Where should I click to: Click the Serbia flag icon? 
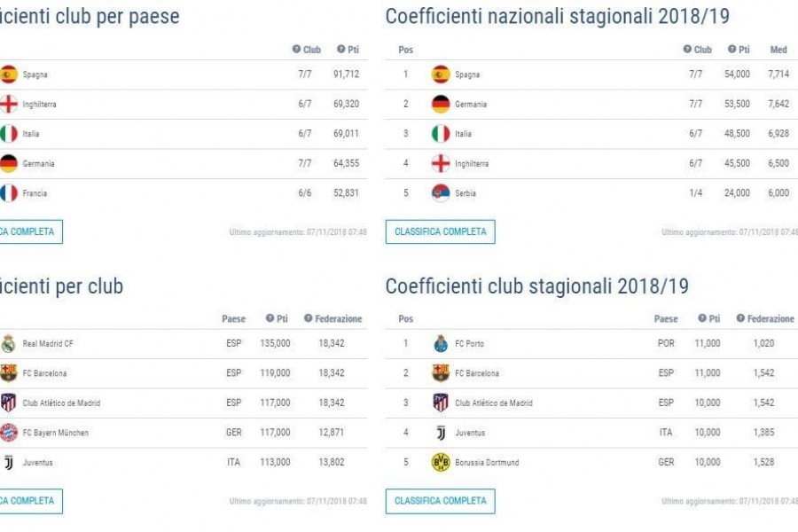pos(440,193)
